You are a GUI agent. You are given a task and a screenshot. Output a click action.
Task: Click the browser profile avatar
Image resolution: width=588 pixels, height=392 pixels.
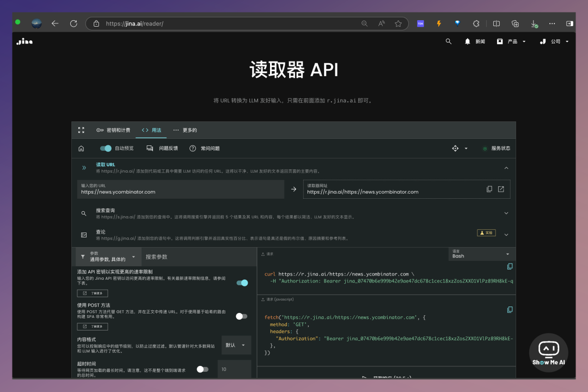pyautogui.click(x=37, y=23)
